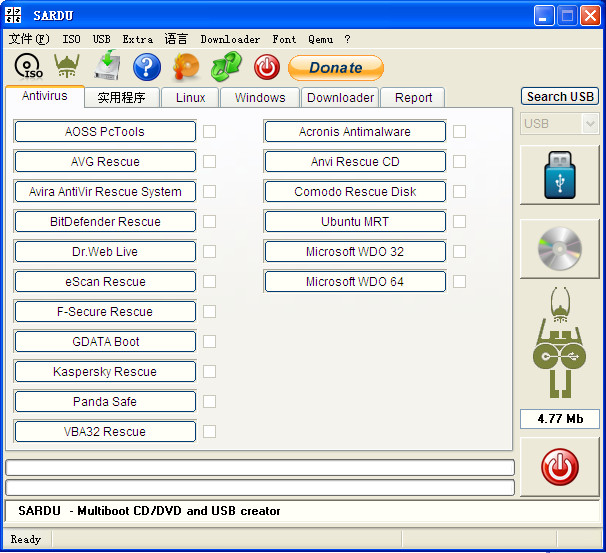
Task: Open the Downloader menu in the menu bar
Action: [230, 39]
